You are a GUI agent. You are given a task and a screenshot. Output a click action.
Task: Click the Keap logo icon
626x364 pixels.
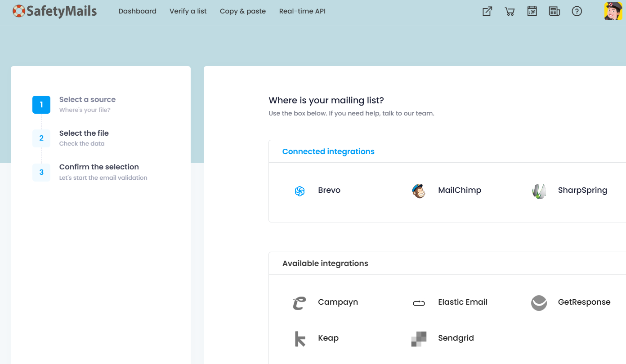pos(300,339)
